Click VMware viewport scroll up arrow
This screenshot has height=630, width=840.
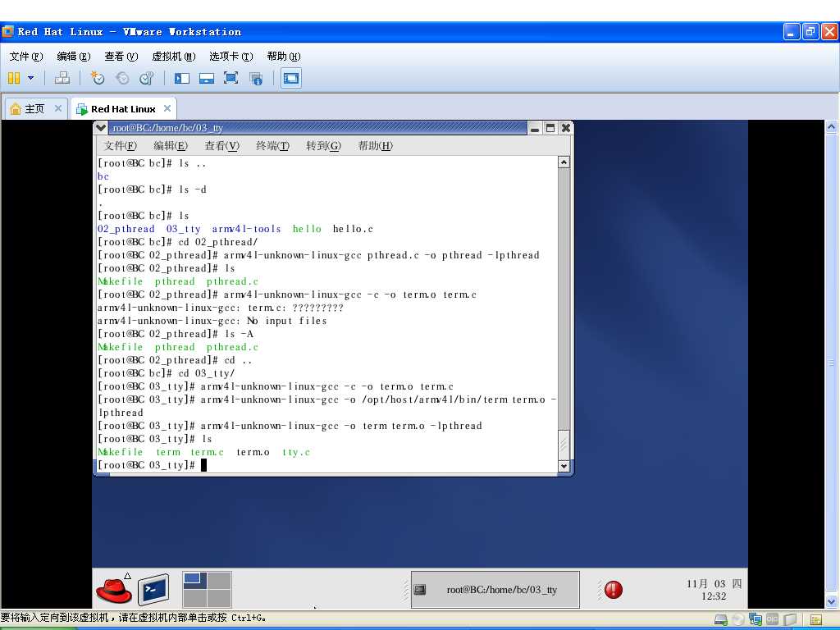(831, 127)
